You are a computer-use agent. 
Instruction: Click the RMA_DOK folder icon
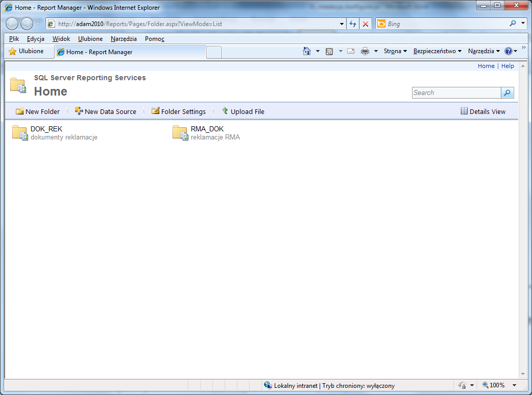180,133
